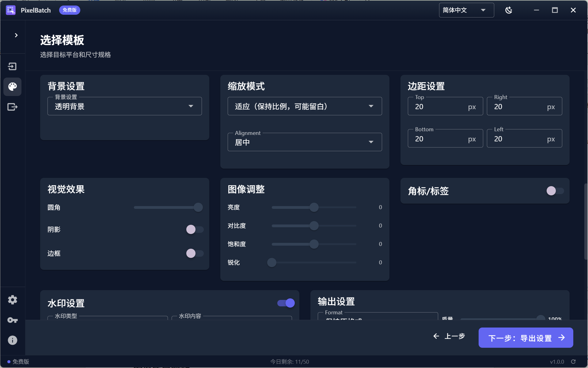Open the info icon in sidebar
588x368 pixels.
click(x=12, y=340)
